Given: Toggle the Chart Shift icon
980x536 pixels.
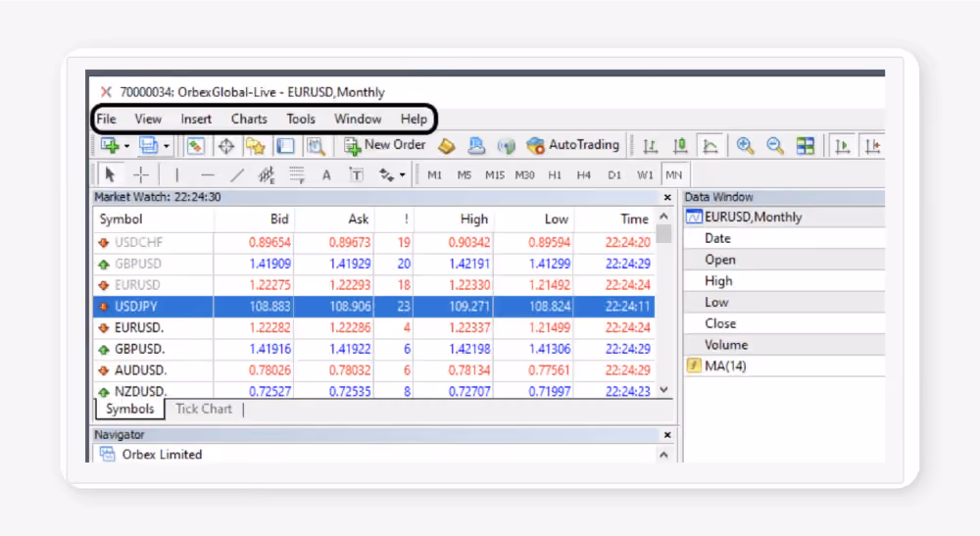Looking at the screenshot, I should pyautogui.click(x=872, y=146).
